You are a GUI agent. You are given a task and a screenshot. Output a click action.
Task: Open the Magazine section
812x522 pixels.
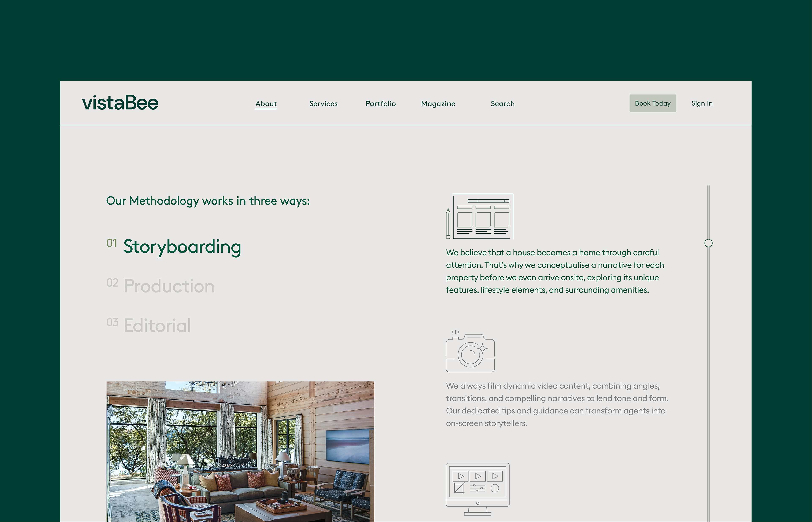coord(438,104)
